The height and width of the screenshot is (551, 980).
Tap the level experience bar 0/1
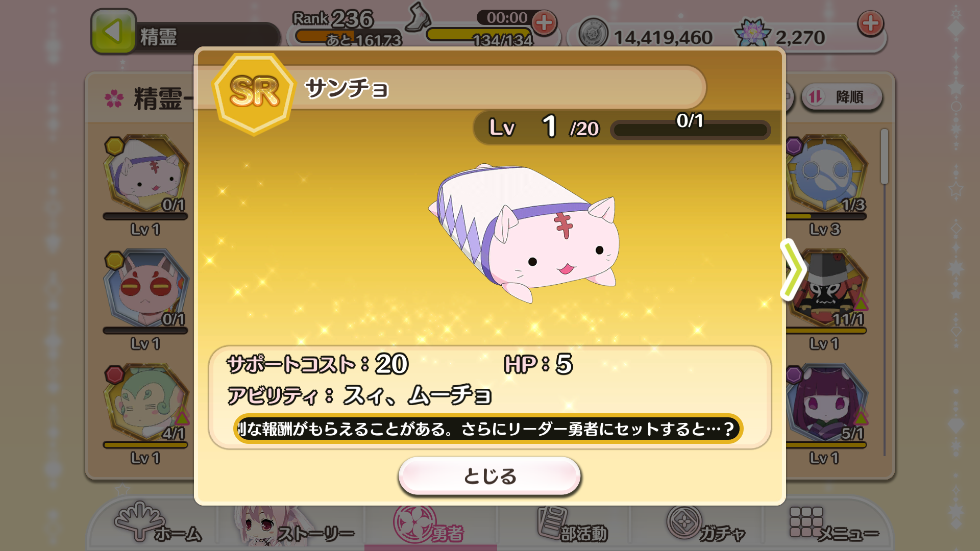point(691,129)
